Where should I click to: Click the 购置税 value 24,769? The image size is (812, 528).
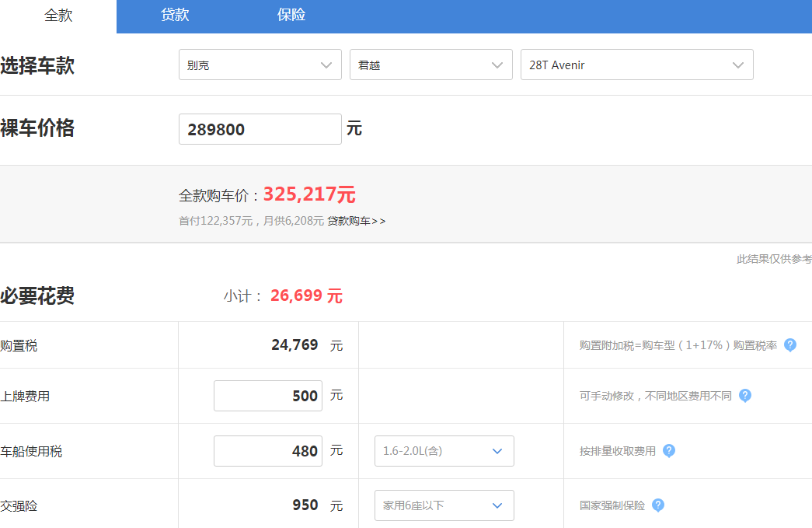[x=294, y=345]
